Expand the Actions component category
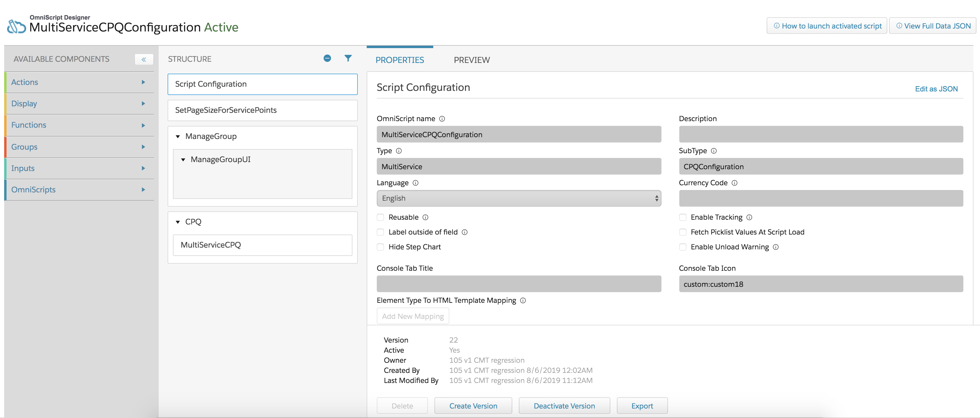The height and width of the screenshot is (418, 980). click(79, 82)
